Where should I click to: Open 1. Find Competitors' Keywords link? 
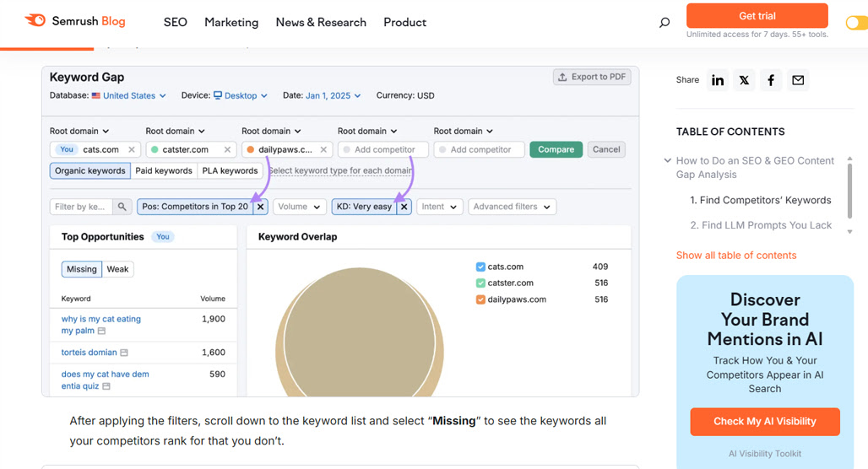(x=761, y=200)
